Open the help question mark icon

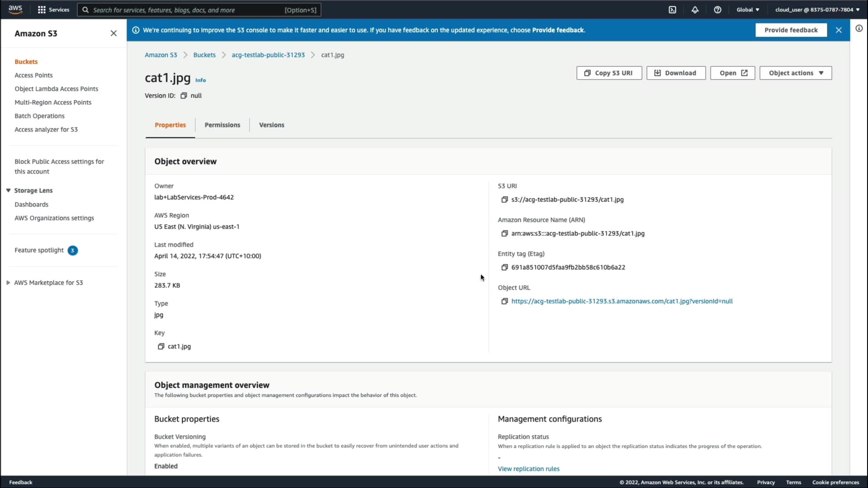tap(717, 9)
